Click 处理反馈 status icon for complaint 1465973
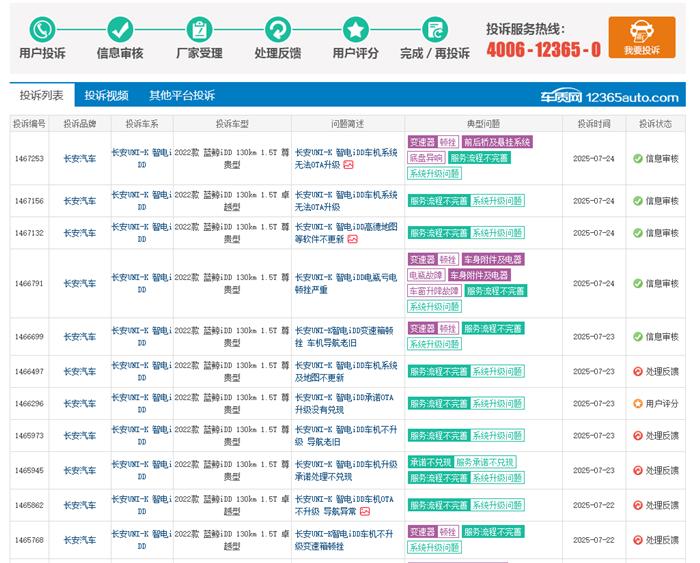700x563 pixels. tap(638, 436)
